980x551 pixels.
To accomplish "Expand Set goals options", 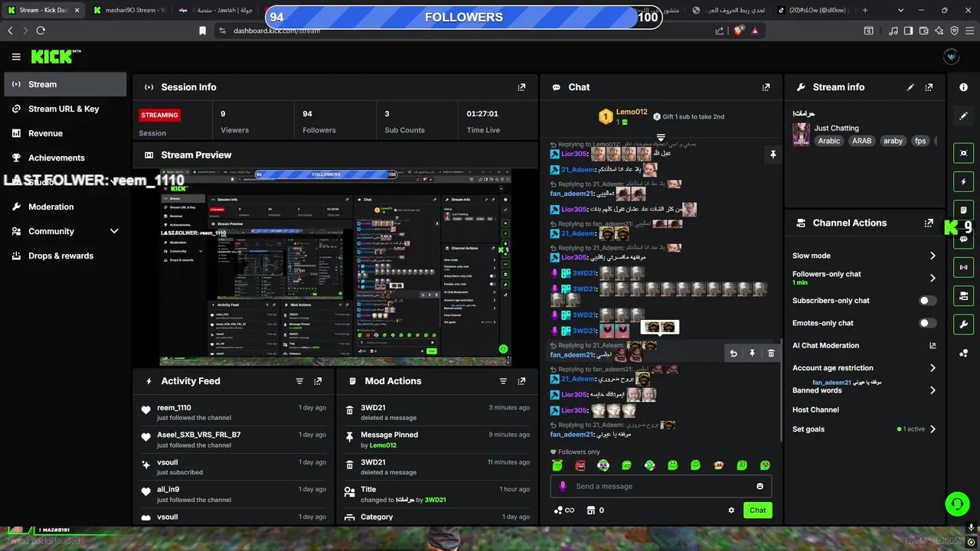I will pyautogui.click(x=933, y=429).
